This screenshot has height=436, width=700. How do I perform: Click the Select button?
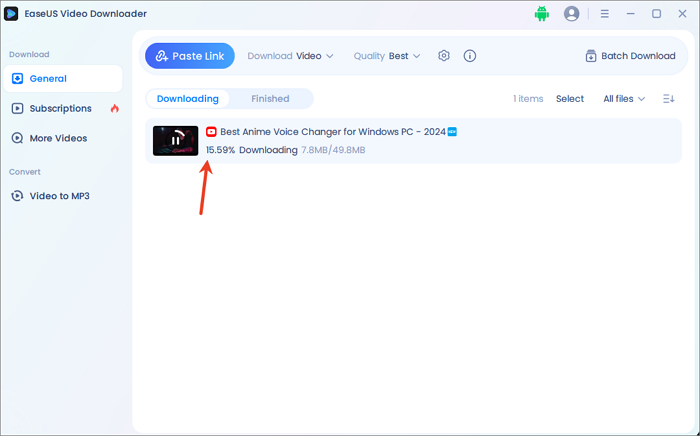coord(570,99)
